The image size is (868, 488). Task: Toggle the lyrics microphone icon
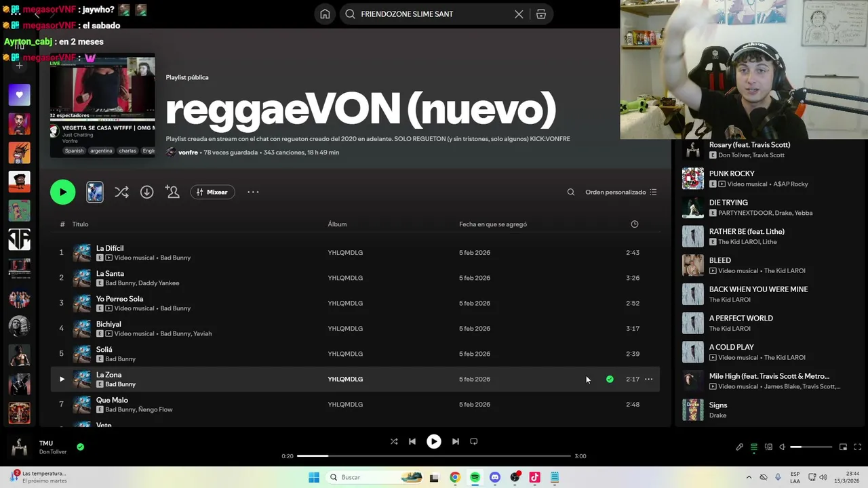click(x=740, y=447)
